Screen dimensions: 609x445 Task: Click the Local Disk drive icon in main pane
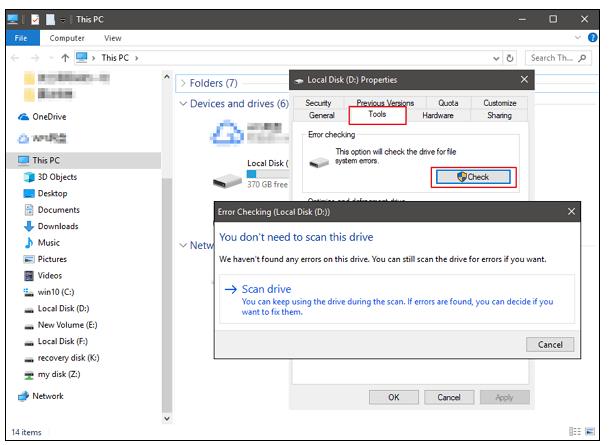point(228,181)
